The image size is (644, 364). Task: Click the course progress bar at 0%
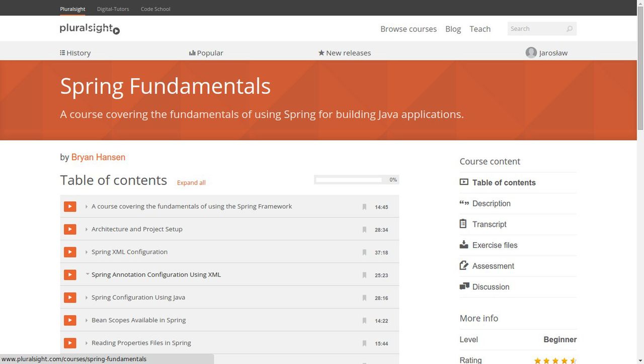pos(356,180)
